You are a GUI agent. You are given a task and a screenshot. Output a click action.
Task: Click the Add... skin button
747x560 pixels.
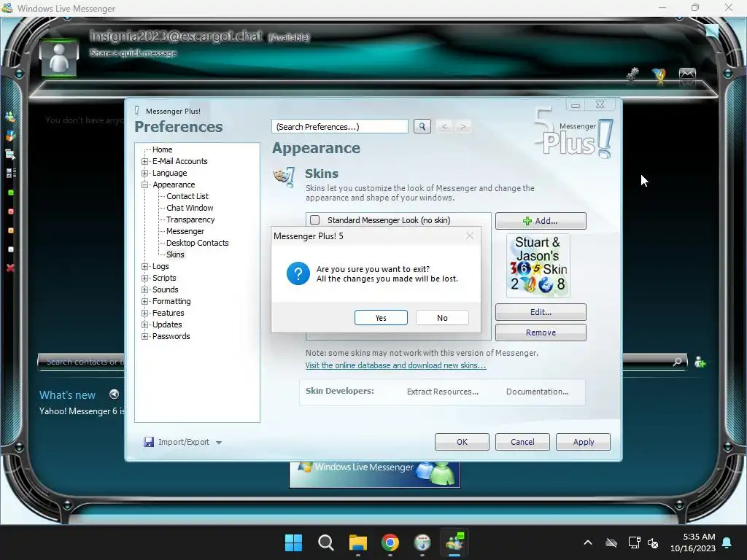[x=541, y=221]
